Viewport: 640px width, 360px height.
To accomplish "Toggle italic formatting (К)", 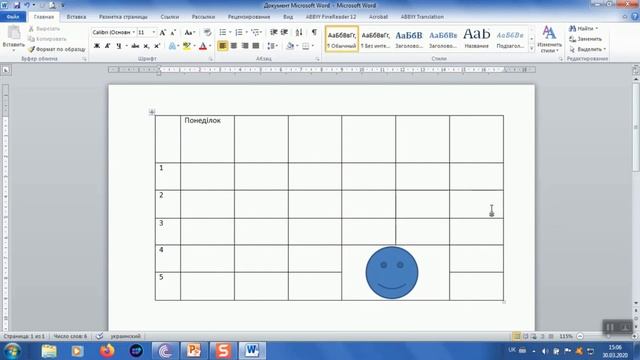I will pyautogui.click(x=107, y=46).
